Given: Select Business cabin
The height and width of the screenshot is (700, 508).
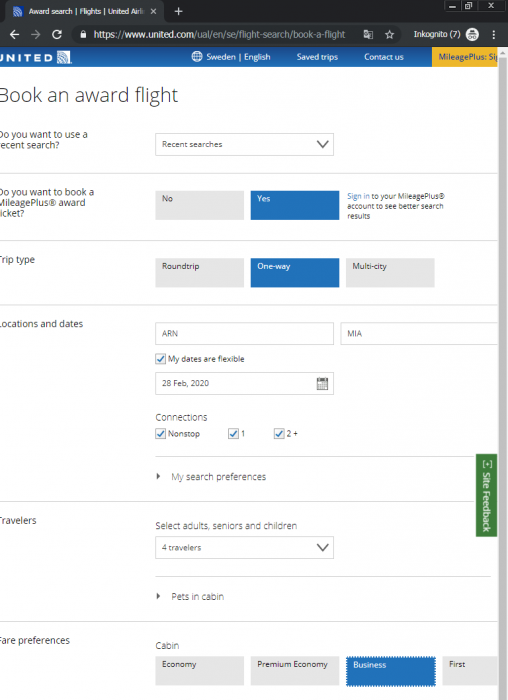Looking at the screenshot, I should click(391, 671).
